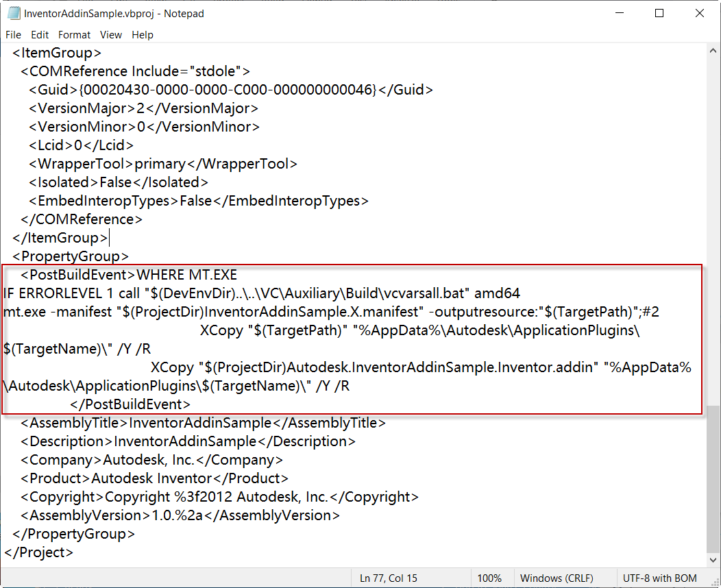
Task: Click the XCopy "$(TargetPath)" line
Action: (420, 330)
